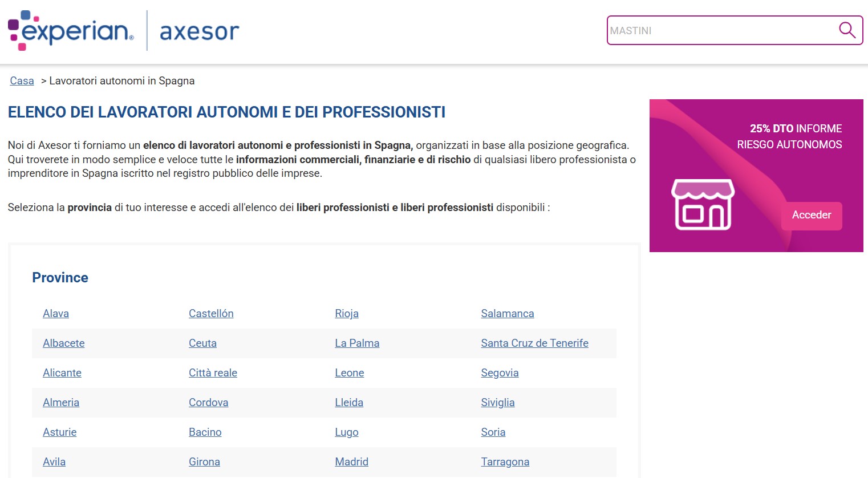The width and height of the screenshot is (868, 478).
Task: Select Tarragona province
Action: click(505, 462)
